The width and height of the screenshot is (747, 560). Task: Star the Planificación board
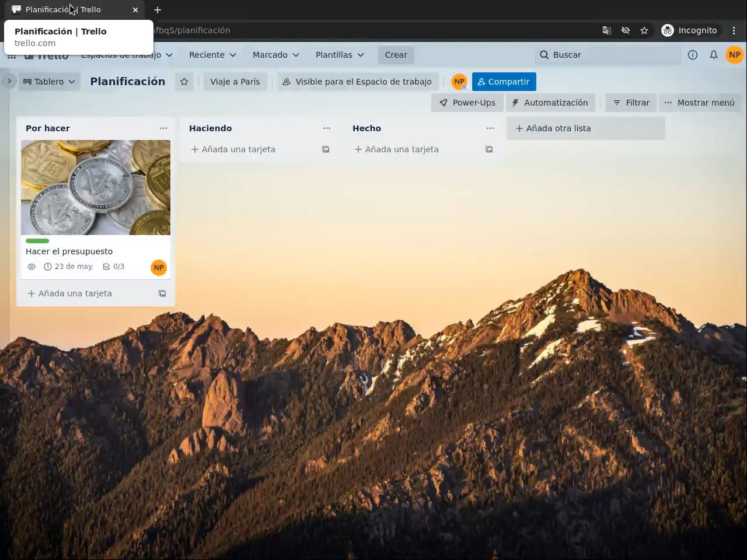click(x=184, y=82)
